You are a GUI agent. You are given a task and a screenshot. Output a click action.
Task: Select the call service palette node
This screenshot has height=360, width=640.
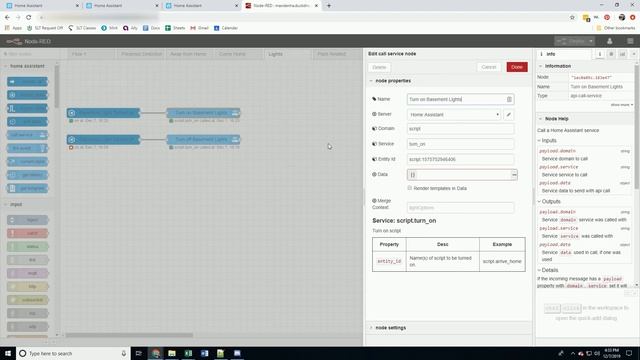pos(27,135)
